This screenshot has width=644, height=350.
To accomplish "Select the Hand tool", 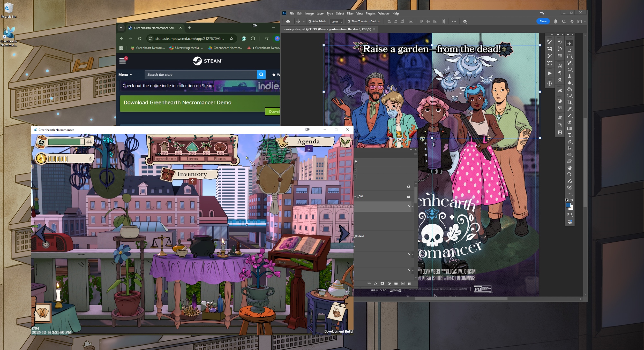I will [x=569, y=168].
